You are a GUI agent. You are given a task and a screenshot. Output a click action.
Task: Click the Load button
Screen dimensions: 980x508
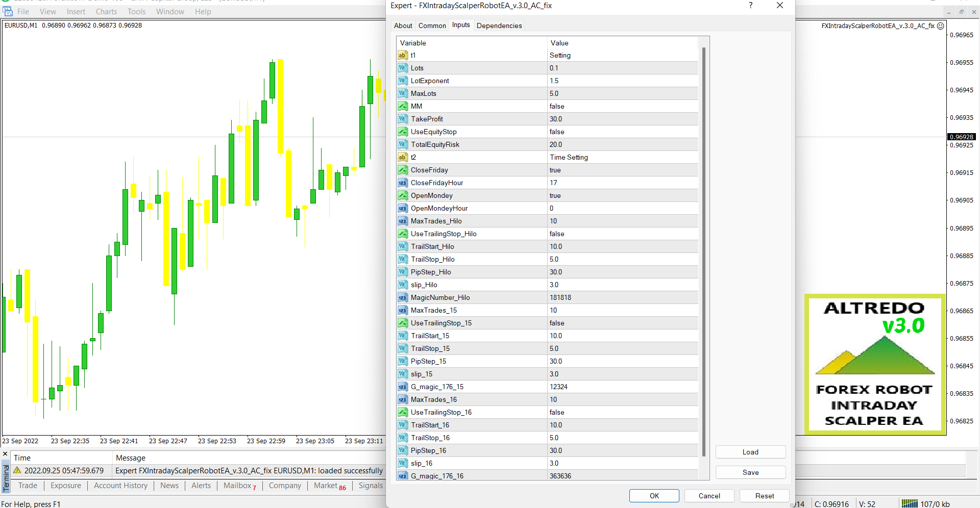pos(750,452)
